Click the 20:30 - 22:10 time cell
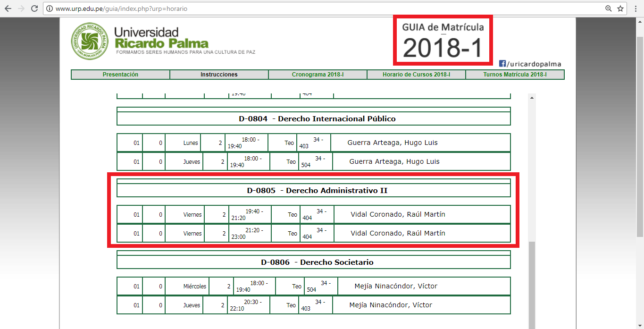Image resolution: width=644 pixels, height=329 pixels. click(249, 305)
